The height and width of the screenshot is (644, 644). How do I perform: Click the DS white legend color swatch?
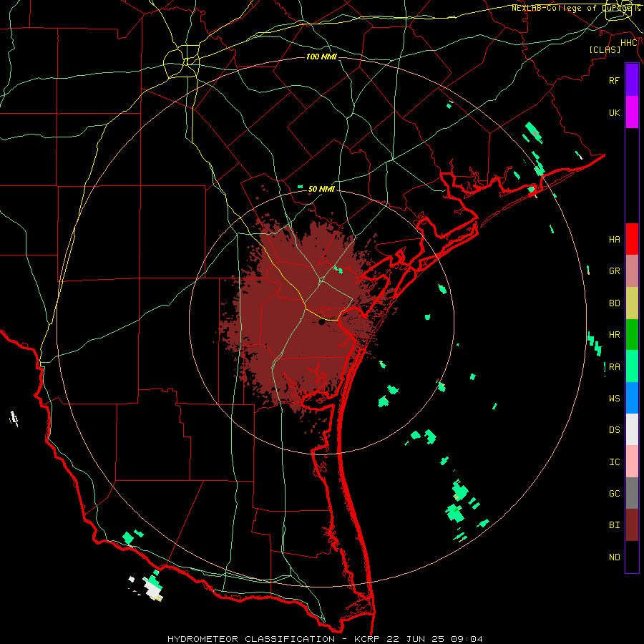(632, 429)
